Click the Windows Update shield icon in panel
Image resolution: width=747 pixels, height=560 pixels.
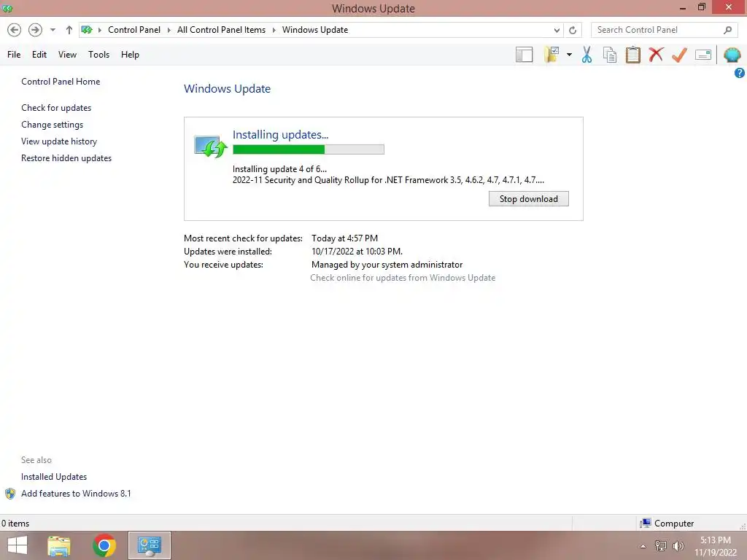coord(211,146)
